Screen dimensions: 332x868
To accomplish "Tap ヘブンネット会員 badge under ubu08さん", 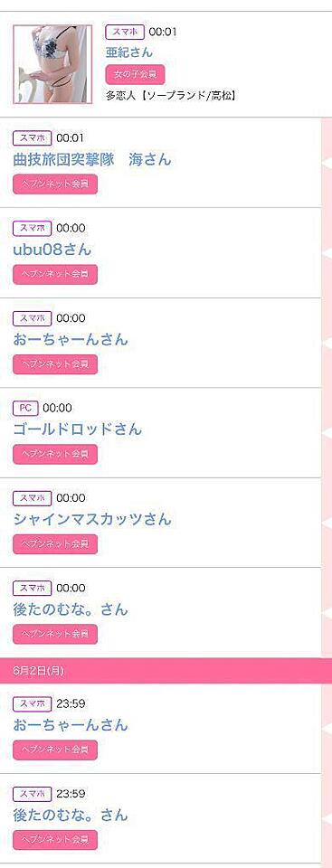I will coord(55,274).
